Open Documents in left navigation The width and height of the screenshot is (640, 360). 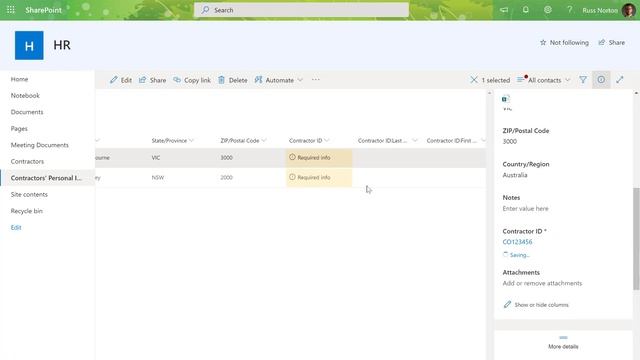27,112
